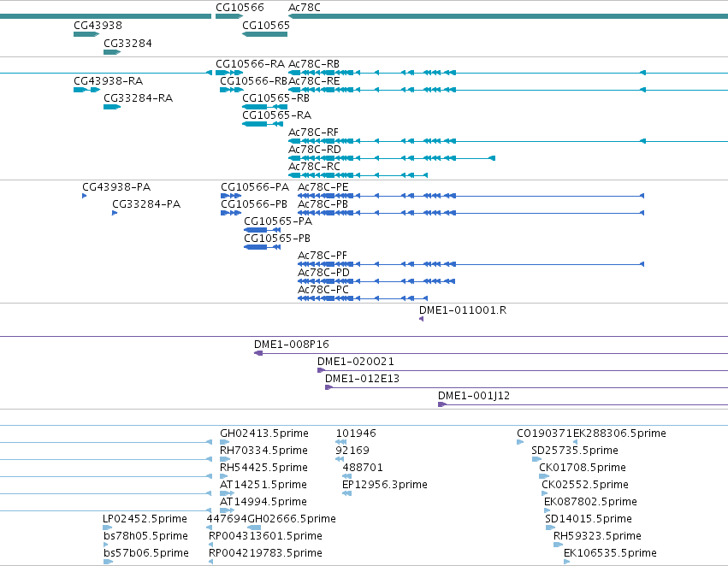This screenshot has width=728, height=566.
Task: Select BAC label DME1-008P16
Action: [292, 345]
